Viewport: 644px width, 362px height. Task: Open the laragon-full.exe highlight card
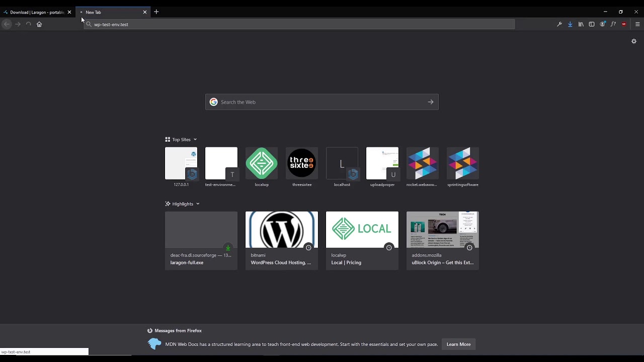[201, 241]
